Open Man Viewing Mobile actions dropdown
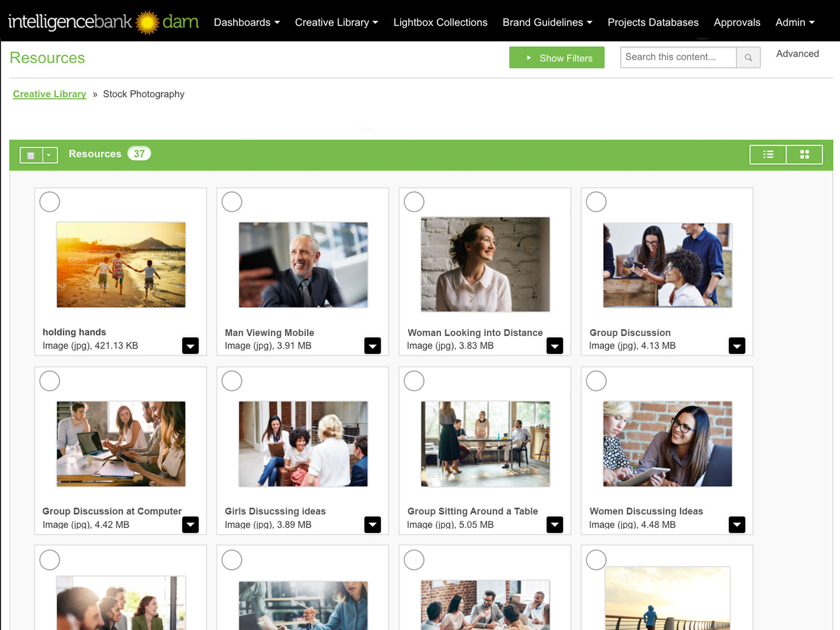840x630 pixels. pyautogui.click(x=373, y=345)
